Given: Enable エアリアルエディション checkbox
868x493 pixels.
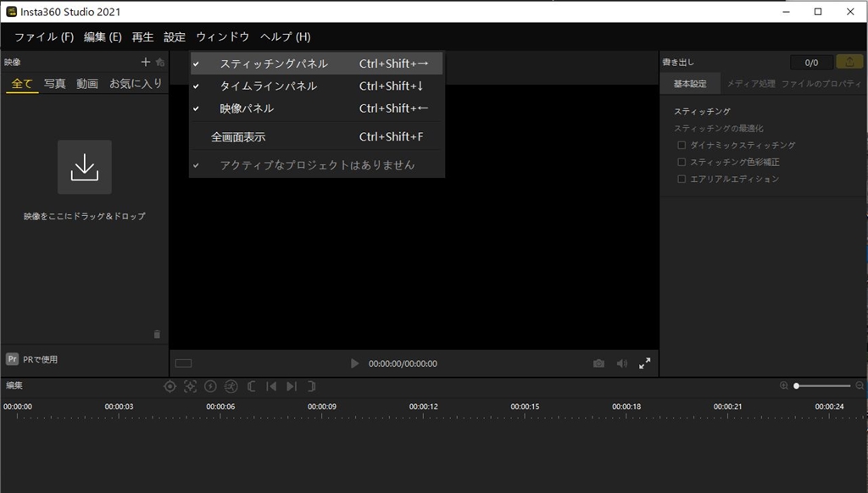Looking at the screenshot, I should click(682, 179).
